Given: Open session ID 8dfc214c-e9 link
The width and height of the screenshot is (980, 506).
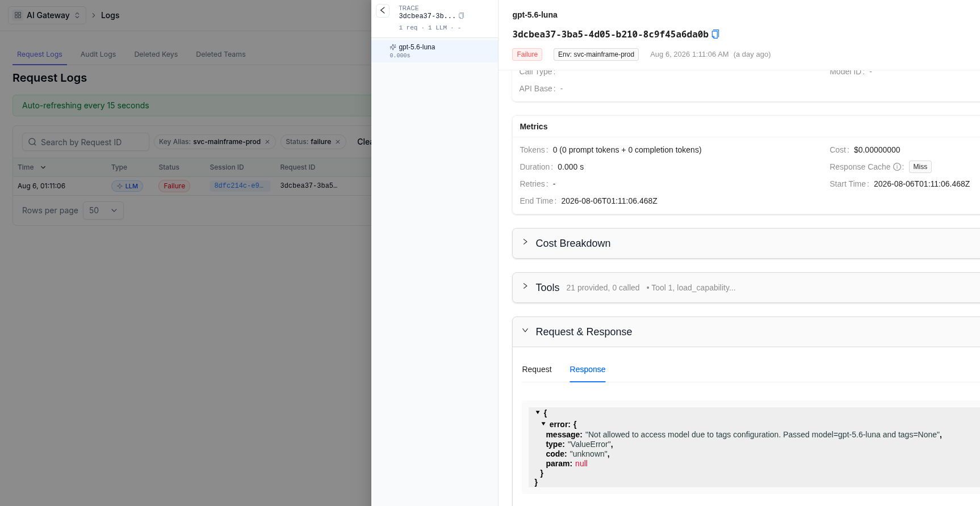Looking at the screenshot, I should [240, 186].
